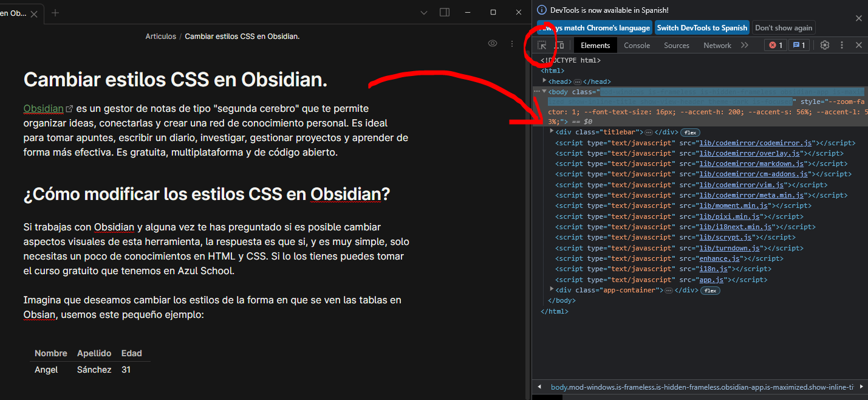The width and height of the screenshot is (868, 400).
Task: Click Switch DevTools to Spanish
Action: pyautogui.click(x=702, y=27)
